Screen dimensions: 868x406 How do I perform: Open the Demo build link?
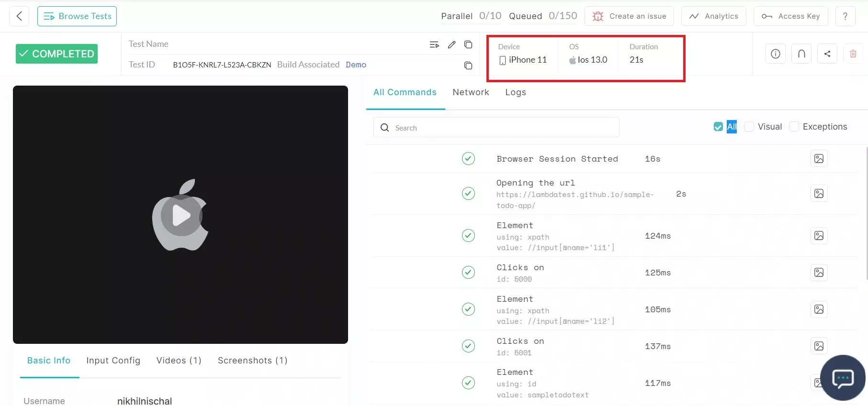pos(356,65)
